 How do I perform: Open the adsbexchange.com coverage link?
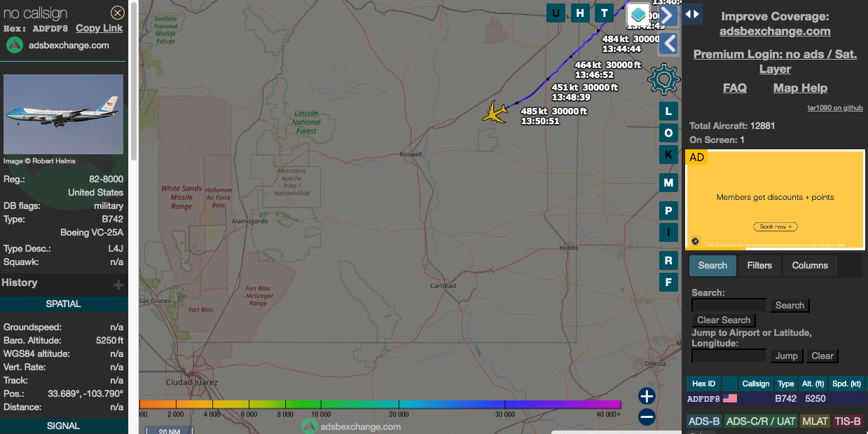(775, 31)
